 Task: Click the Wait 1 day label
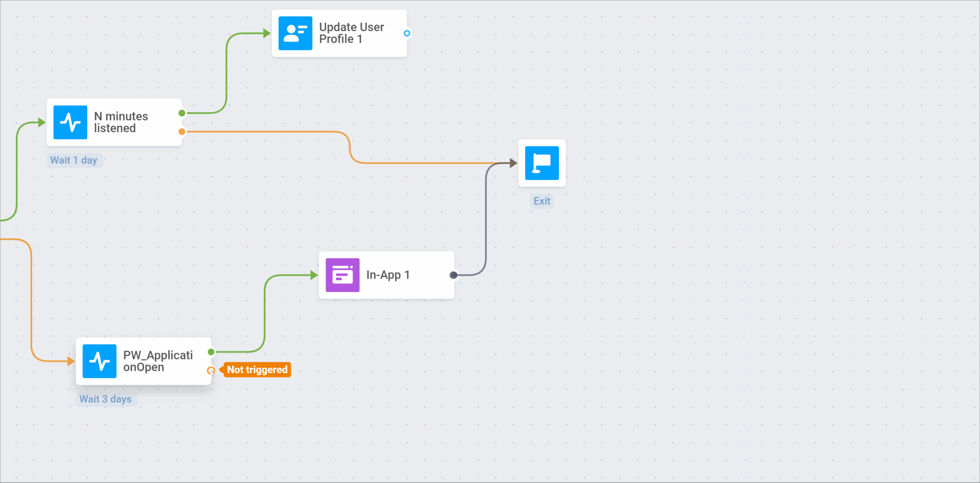74,160
